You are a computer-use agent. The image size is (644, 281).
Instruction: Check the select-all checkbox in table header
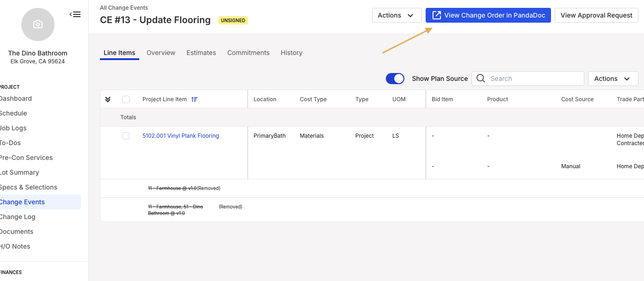tap(126, 99)
